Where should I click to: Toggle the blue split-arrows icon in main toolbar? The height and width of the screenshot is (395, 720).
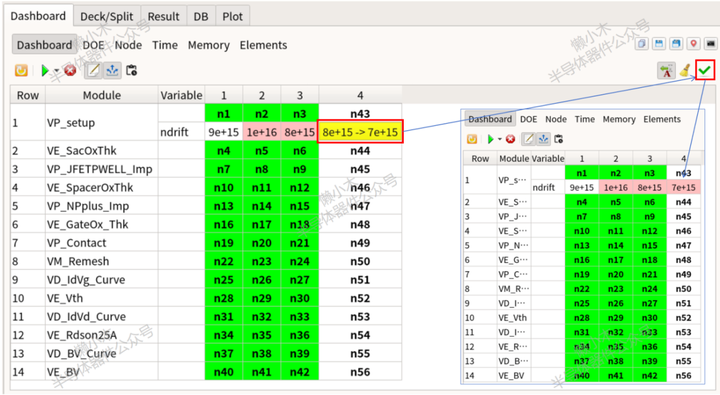pyautogui.click(x=112, y=70)
